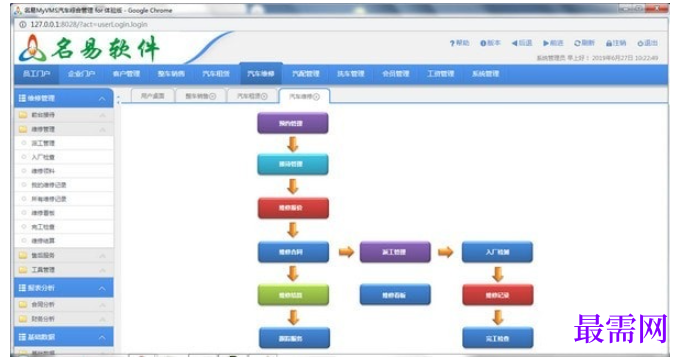Screen dimensions: 686x360
Task: Open the 售后服务 folder in the sidebar
Action: 23,255
